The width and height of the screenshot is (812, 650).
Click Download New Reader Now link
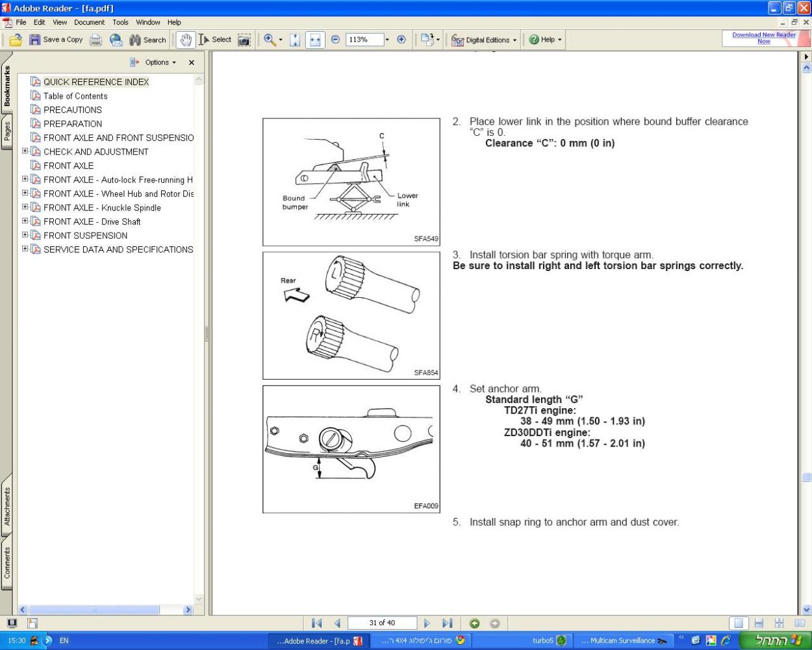pyautogui.click(x=763, y=38)
